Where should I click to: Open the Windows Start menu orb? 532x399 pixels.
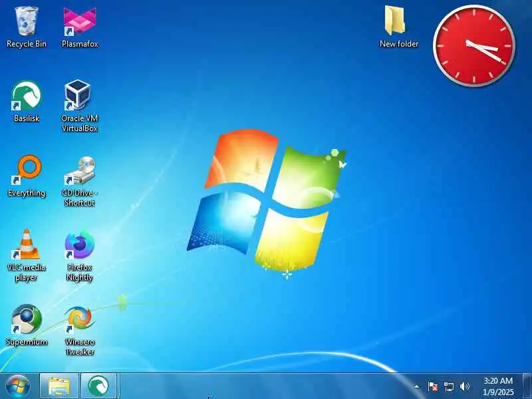(18, 386)
